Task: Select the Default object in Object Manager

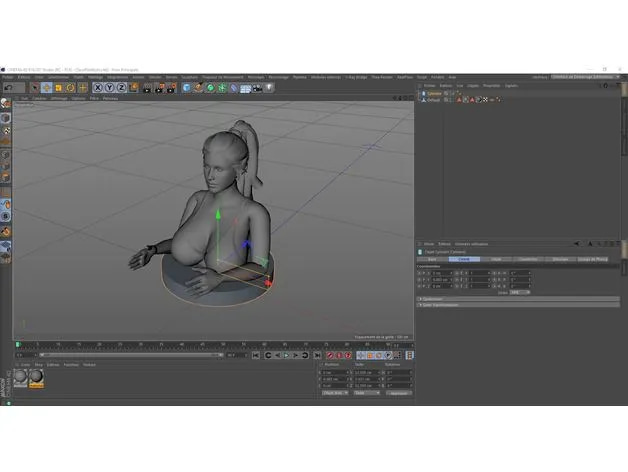Action: click(433, 100)
